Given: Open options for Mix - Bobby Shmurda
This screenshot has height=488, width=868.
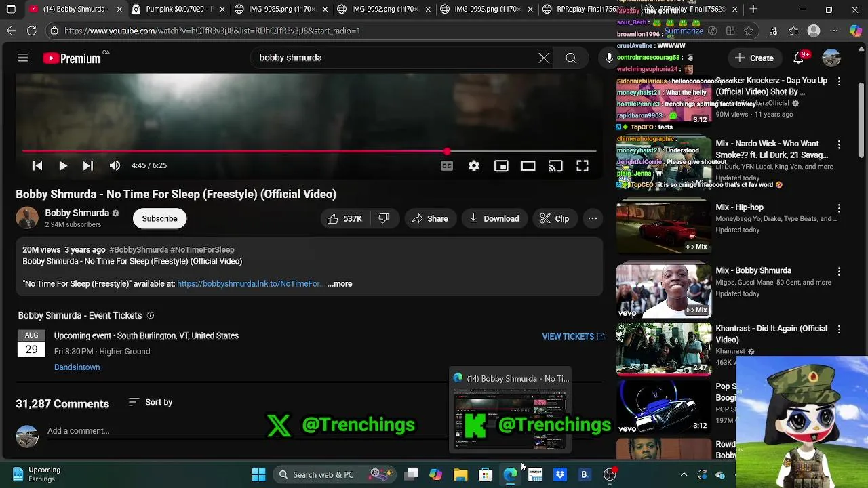Looking at the screenshot, I should pyautogui.click(x=839, y=271).
